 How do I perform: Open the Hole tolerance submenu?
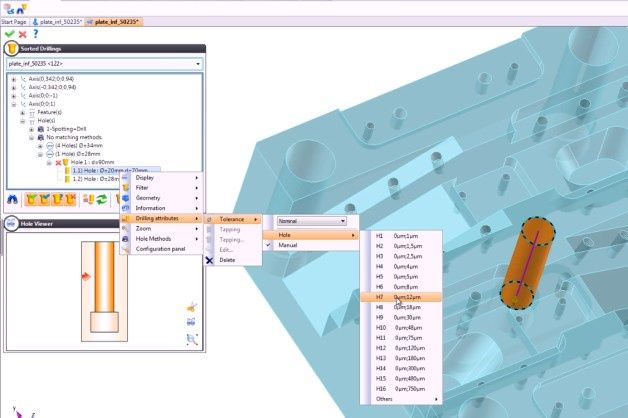pos(311,235)
